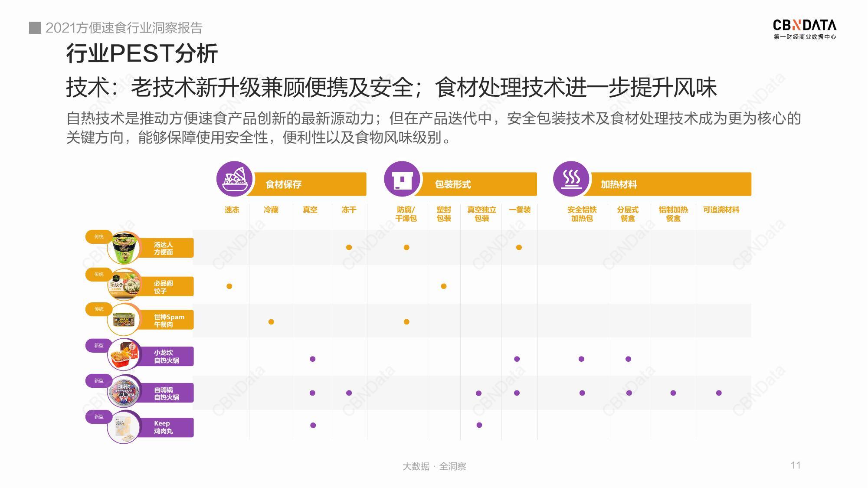Click the 速冻 column header
This screenshot has width=868, height=488.
tap(232, 210)
